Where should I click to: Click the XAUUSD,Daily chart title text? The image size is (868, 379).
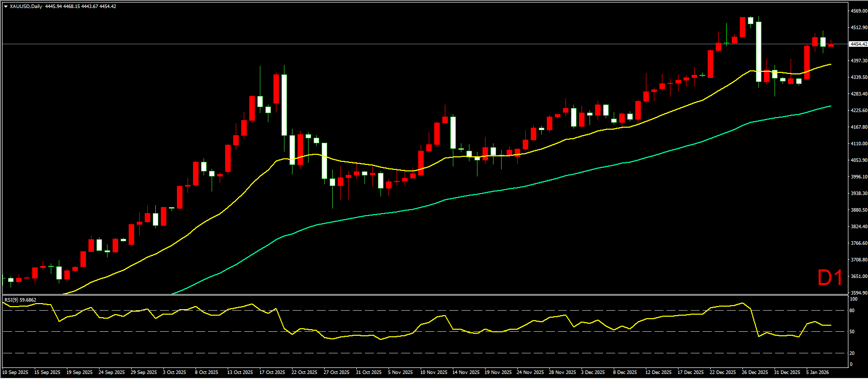(x=26, y=7)
